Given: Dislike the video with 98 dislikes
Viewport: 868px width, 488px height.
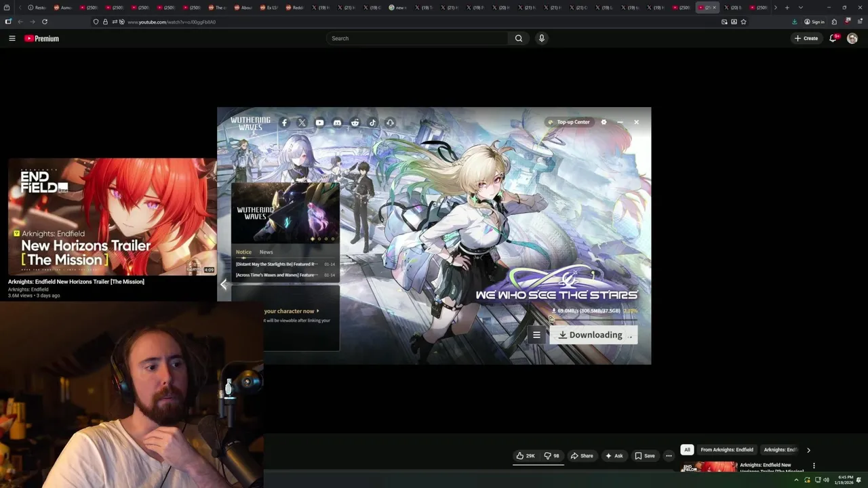Looking at the screenshot, I should tap(551, 456).
